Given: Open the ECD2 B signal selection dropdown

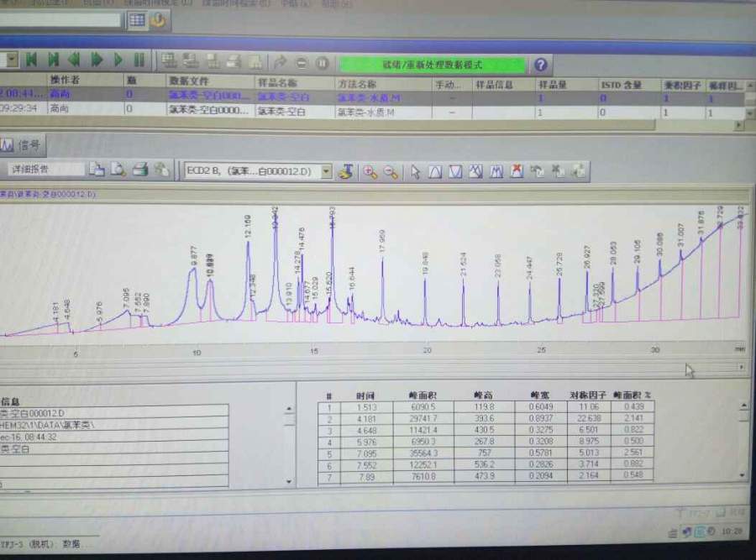Looking at the screenshot, I should 327,171.
